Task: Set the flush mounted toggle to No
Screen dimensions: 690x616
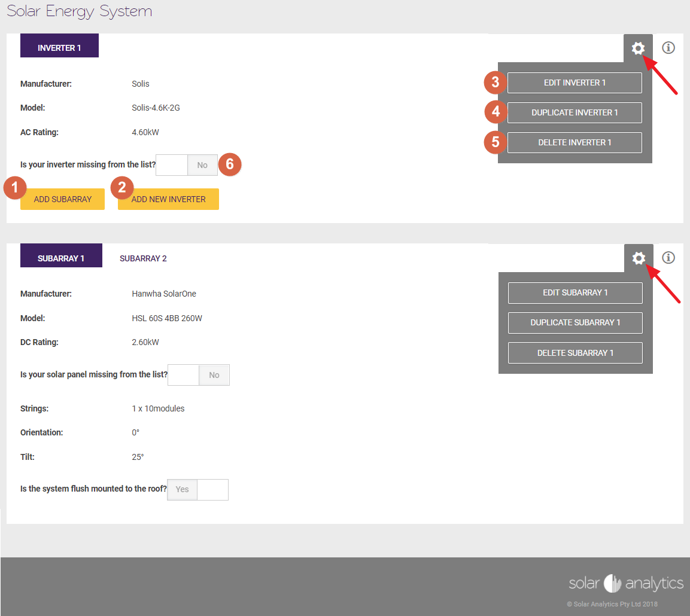Action: coord(212,489)
